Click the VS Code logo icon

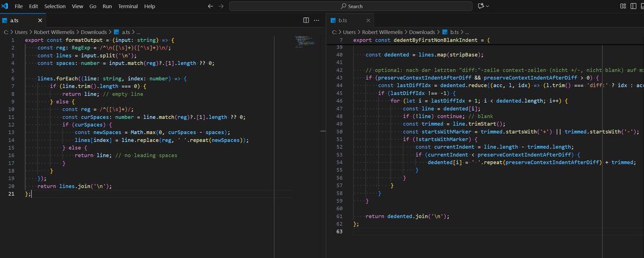click(5, 6)
